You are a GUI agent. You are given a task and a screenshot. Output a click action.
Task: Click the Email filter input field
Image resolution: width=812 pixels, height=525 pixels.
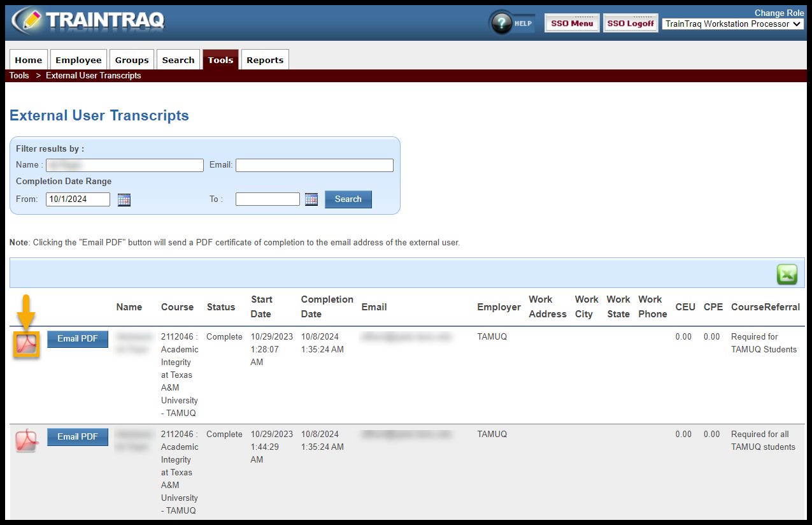tap(315, 166)
